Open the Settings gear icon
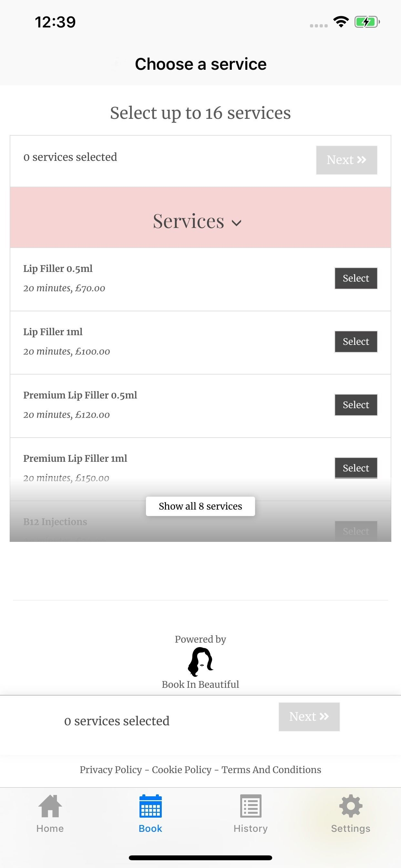Viewport: 401px width, 868px height. click(351, 806)
